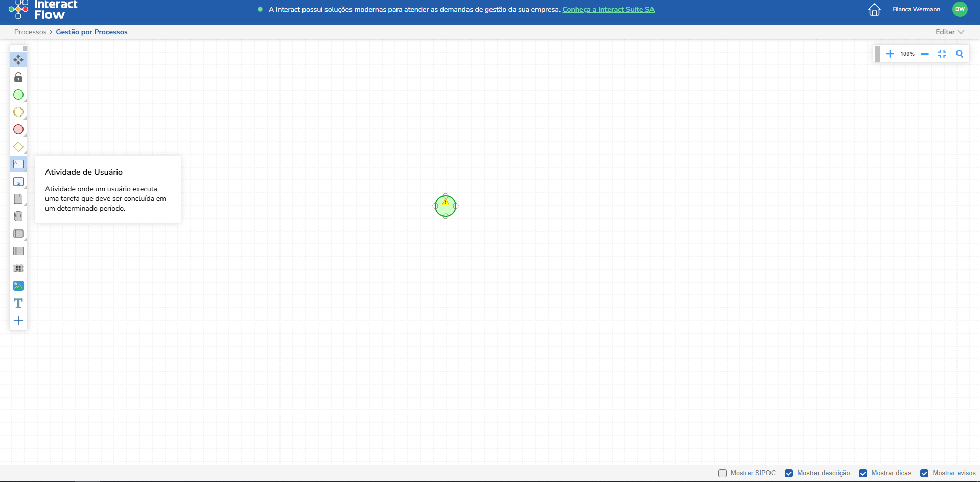Uncheck Mostrar dicas

coord(863,473)
